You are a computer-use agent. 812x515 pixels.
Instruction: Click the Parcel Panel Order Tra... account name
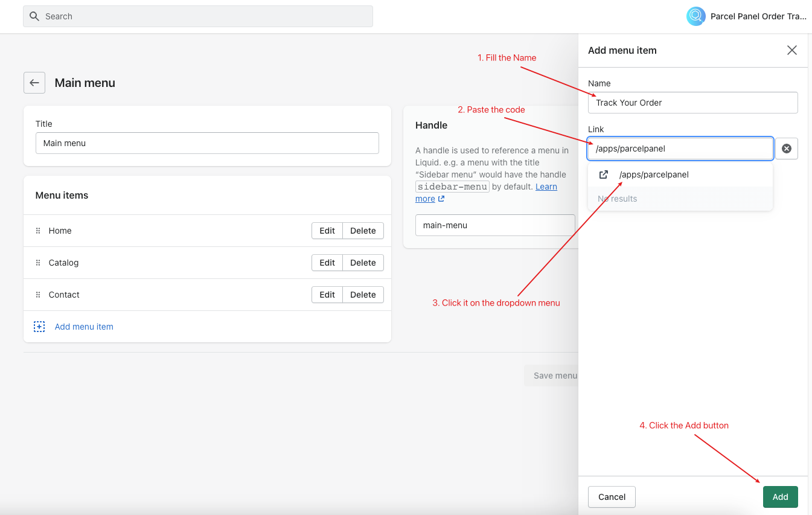click(758, 16)
